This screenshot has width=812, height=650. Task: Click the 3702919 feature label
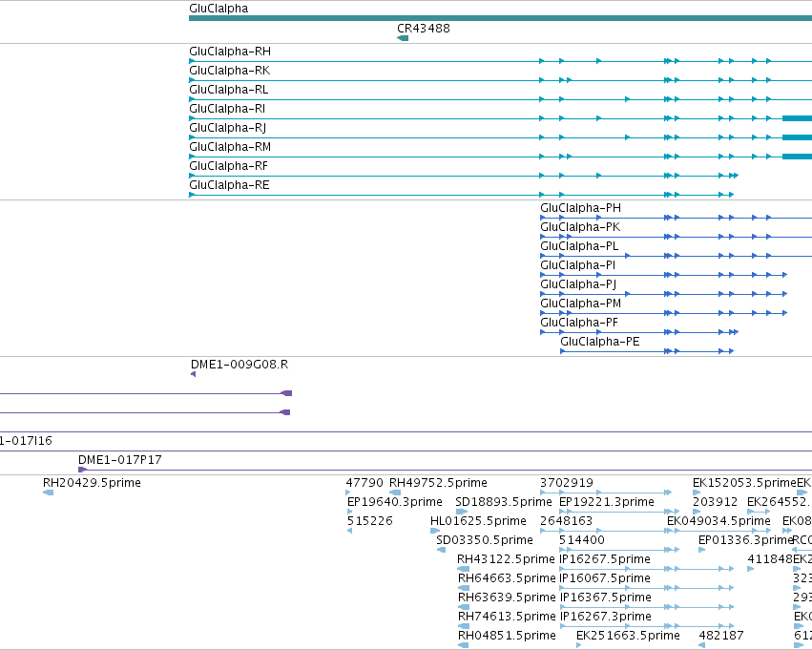point(567,483)
